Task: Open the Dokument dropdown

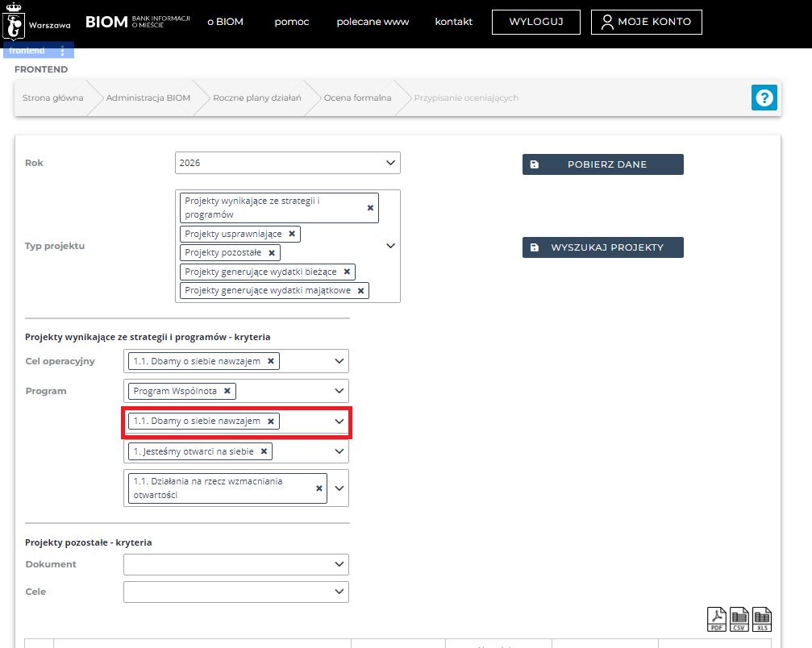Action: (x=339, y=564)
